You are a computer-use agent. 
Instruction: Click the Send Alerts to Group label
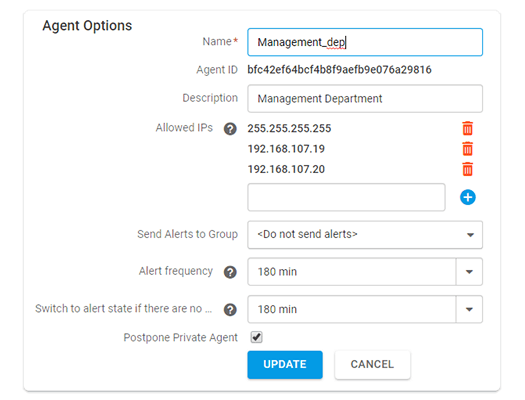(188, 234)
